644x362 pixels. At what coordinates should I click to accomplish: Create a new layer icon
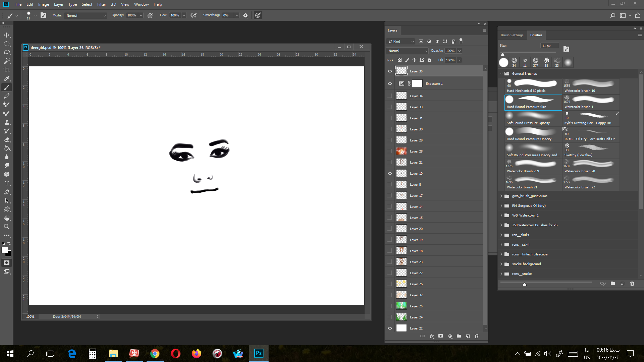(x=468, y=336)
